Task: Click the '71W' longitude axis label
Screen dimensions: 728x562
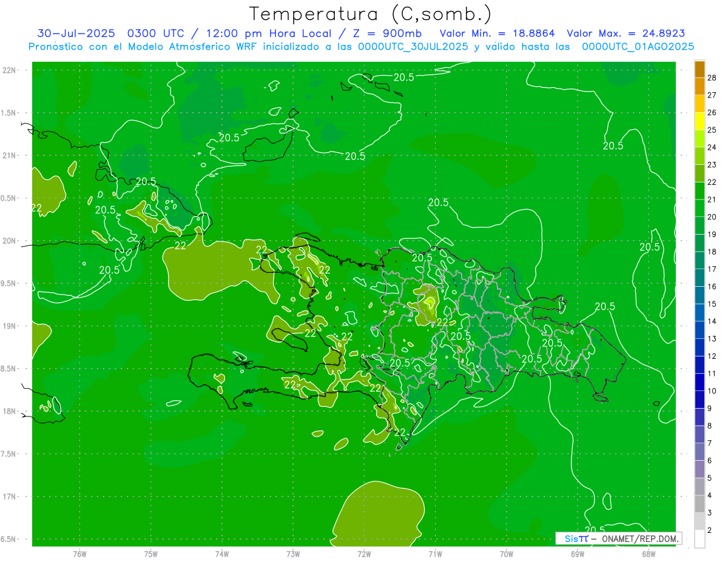Action: coord(435,554)
